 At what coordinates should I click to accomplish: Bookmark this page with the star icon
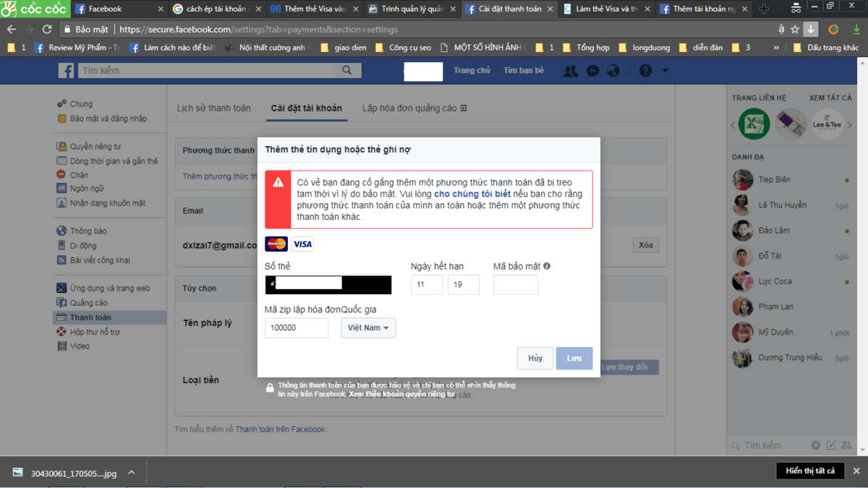(795, 30)
